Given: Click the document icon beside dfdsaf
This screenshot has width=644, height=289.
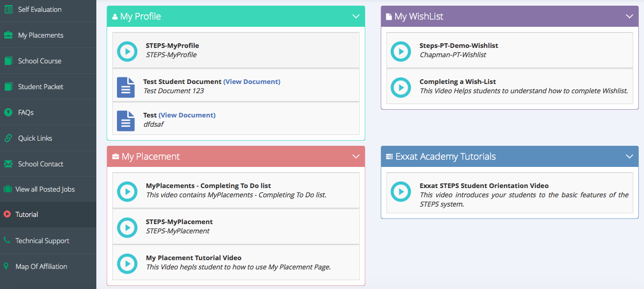Looking at the screenshot, I should pyautogui.click(x=126, y=121).
